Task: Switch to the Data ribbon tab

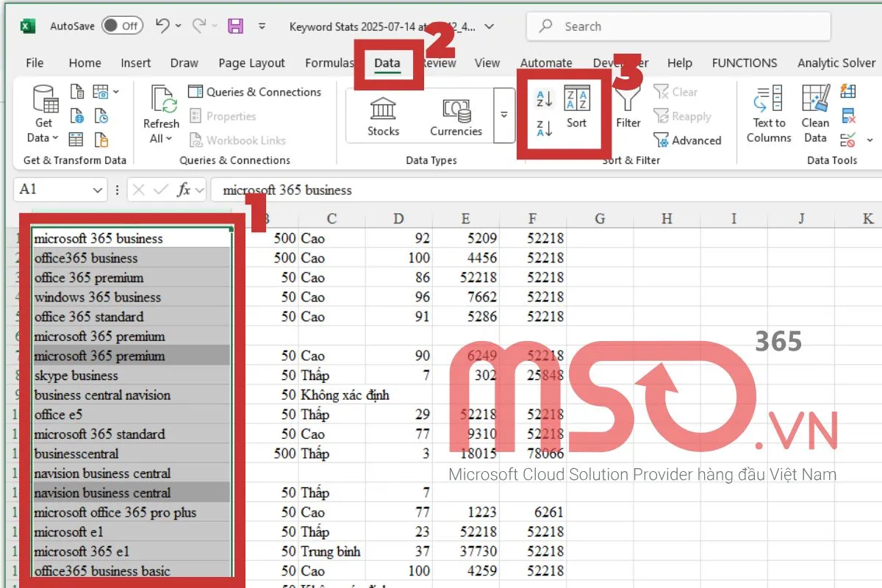Action: 387,63
